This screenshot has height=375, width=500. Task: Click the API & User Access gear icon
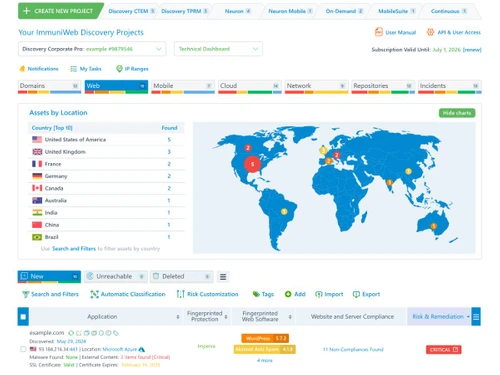pos(430,32)
